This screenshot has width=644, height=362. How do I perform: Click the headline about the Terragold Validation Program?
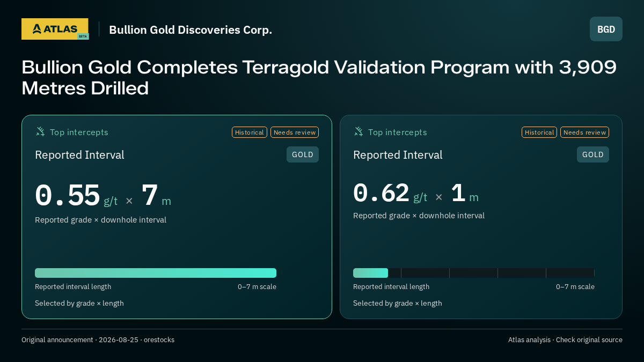[x=319, y=78]
